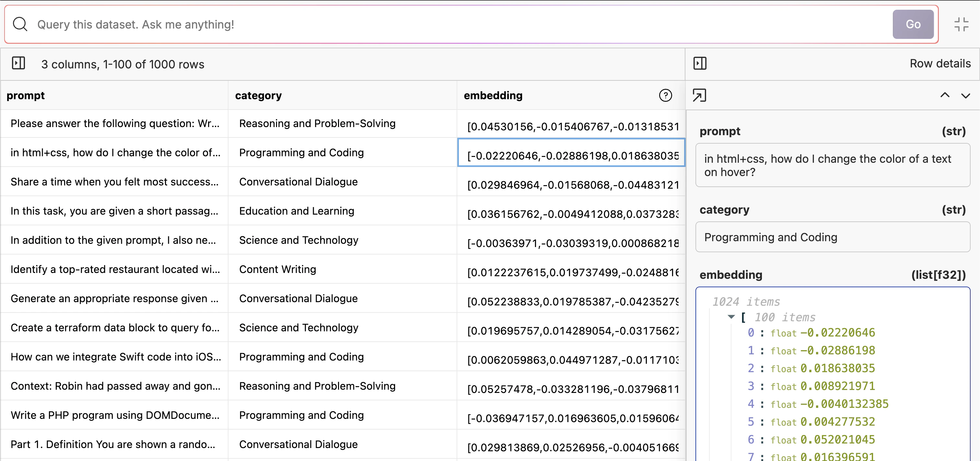The image size is (980, 461).
Task: Open the help icon on the embedding column
Action: (x=665, y=95)
